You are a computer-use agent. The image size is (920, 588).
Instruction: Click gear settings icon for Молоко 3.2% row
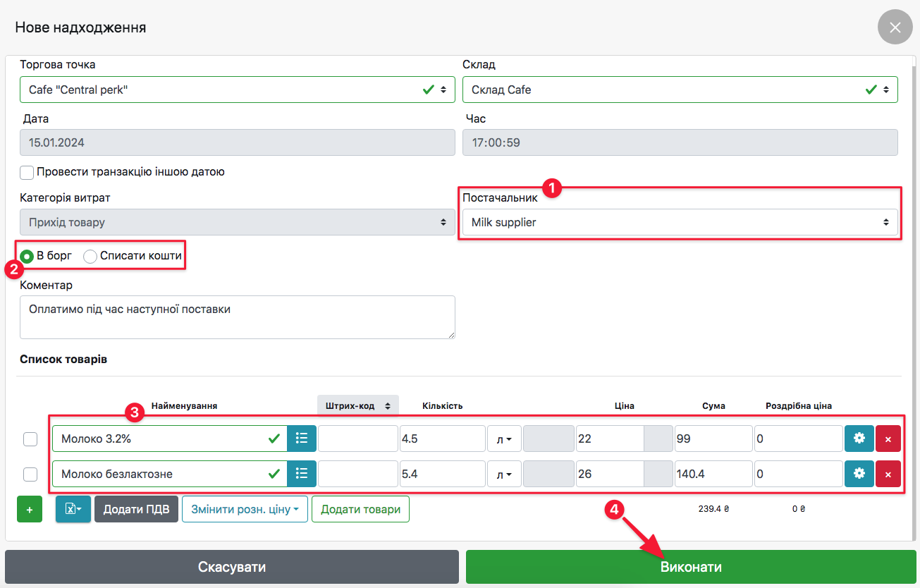pyautogui.click(x=859, y=439)
